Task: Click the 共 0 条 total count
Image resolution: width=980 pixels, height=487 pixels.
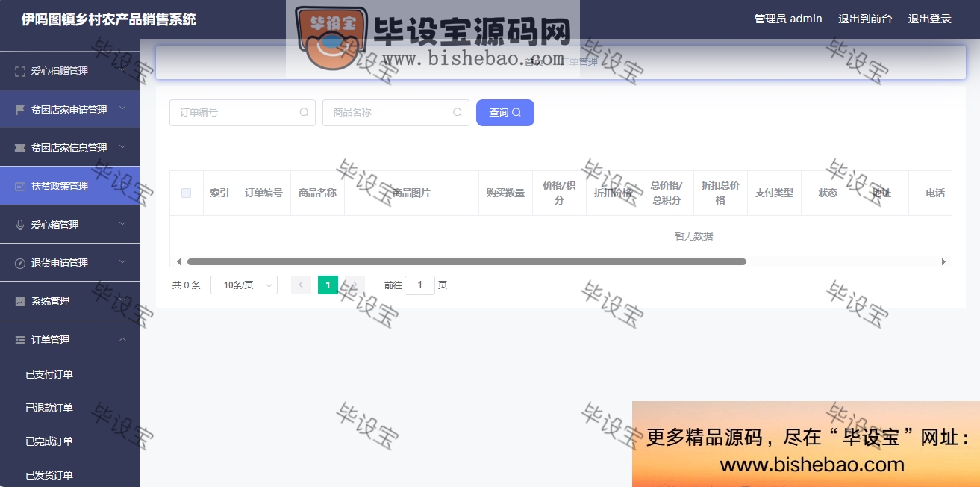Action: [x=187, y=285]
